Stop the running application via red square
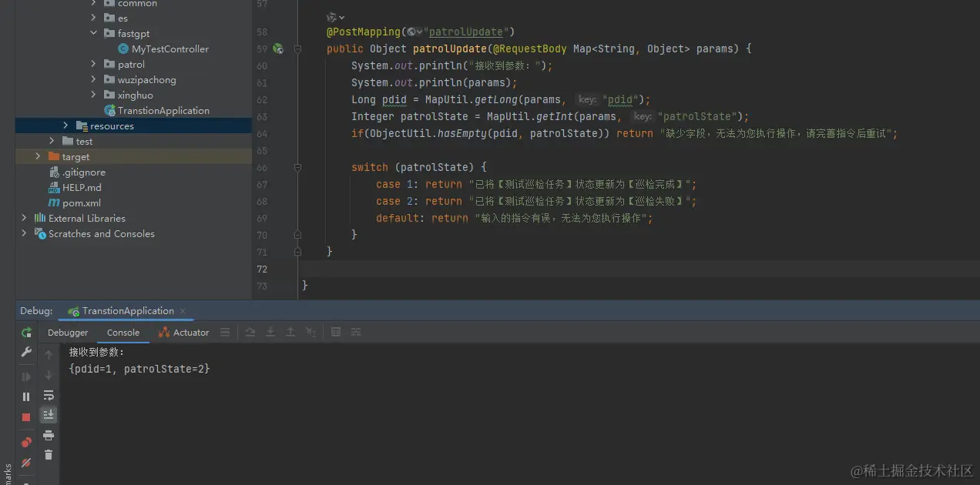Screen dimensions: 980x485 (x=26, y=416)
